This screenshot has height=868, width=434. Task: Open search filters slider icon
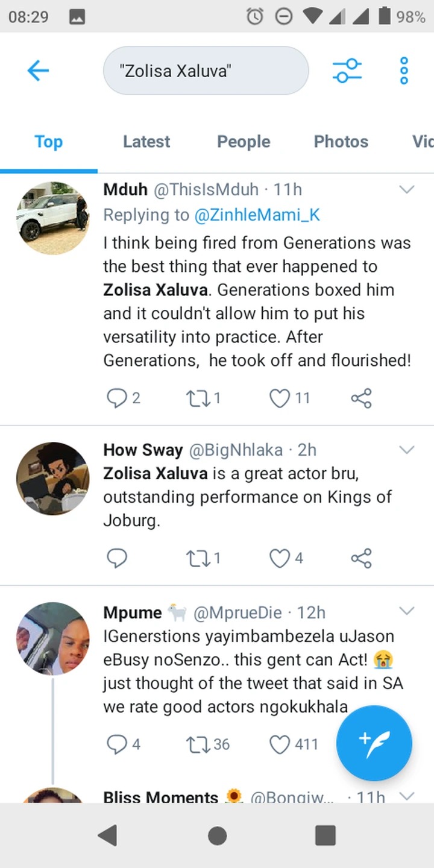point(347,71)
